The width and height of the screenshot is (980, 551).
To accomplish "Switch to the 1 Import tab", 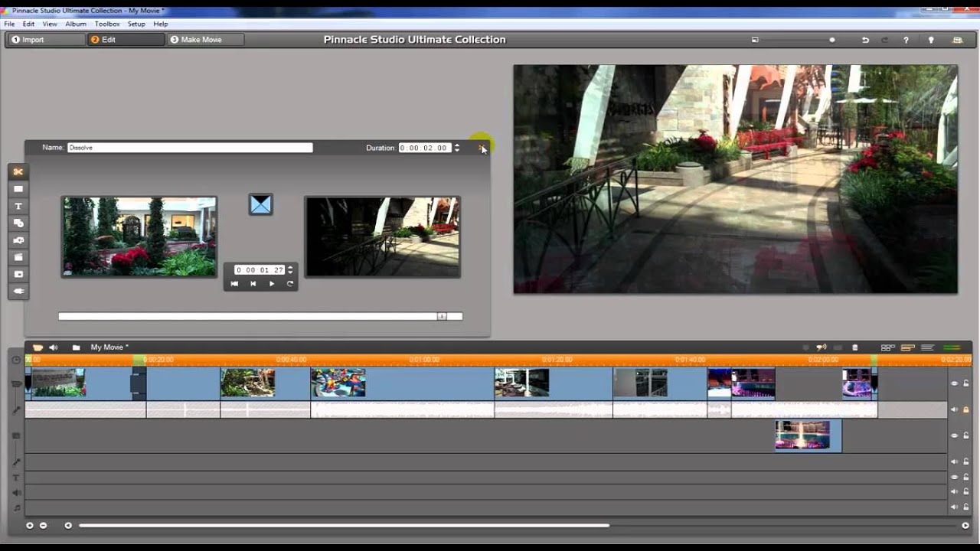I will pyautogui.click(x=45, y=40).
